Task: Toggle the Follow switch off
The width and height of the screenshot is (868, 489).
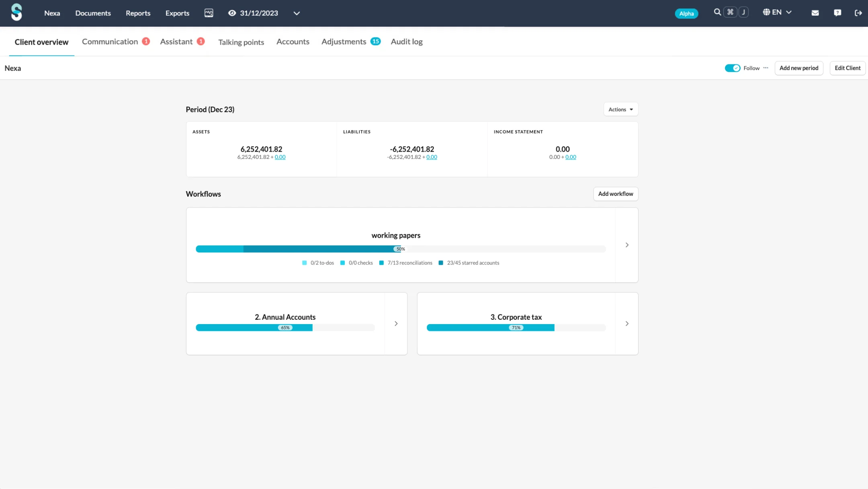Action: 732,68
